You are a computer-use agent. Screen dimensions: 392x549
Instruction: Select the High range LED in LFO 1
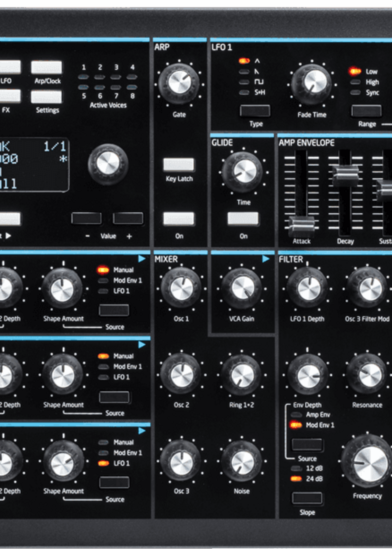point(355,82)
